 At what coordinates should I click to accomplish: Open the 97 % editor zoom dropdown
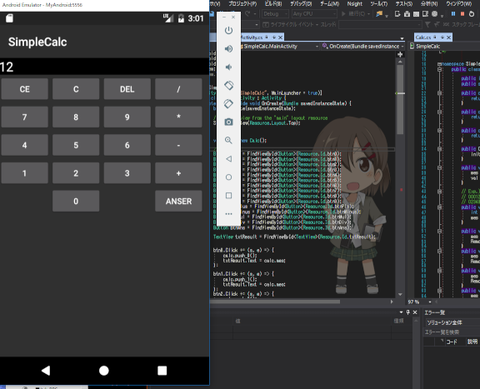[420, 302]
